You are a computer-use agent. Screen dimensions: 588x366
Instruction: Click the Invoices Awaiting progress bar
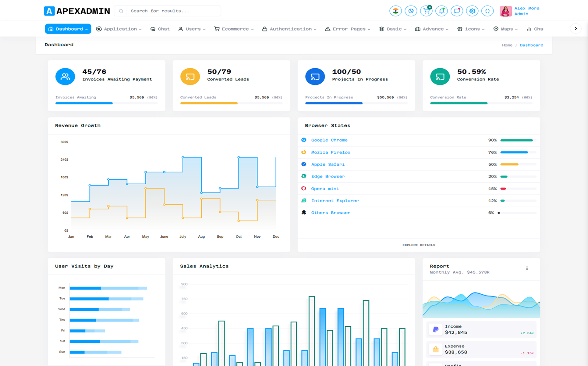coord(106,103)
